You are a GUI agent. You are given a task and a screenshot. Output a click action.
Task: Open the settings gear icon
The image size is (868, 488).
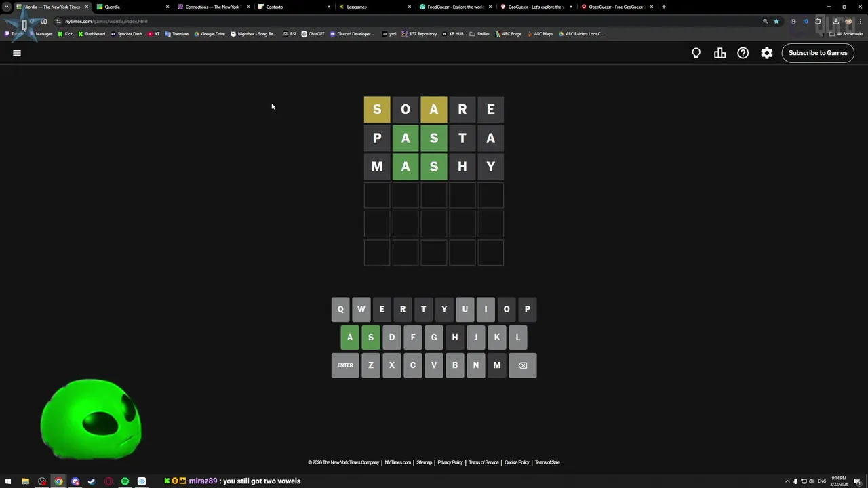[767, 53]
